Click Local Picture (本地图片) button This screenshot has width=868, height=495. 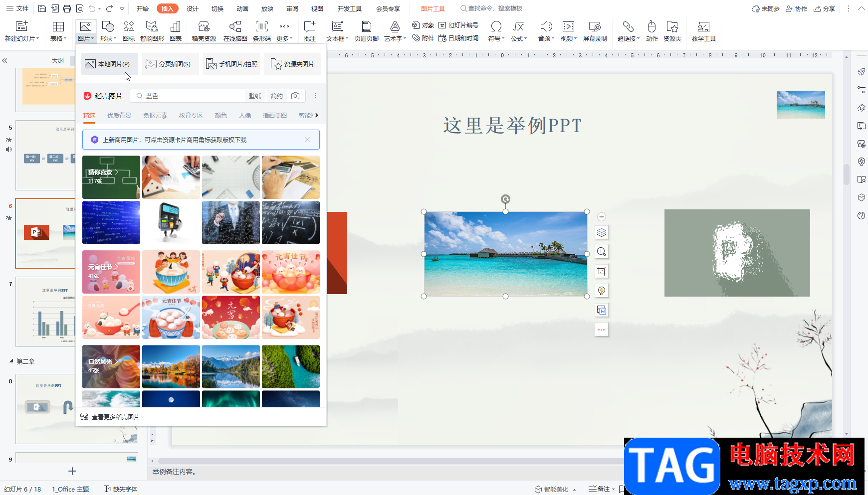(110, 64)
